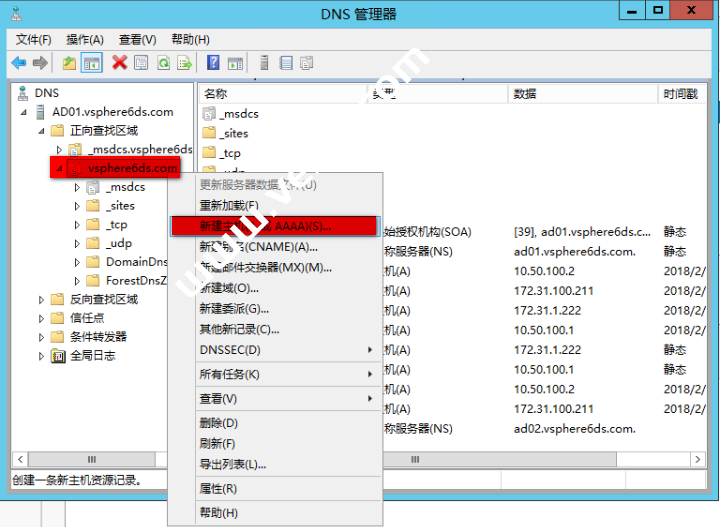Expand the _sites node in tree
Image resolution: width=720 pixels, height=527 pixels.
point(77,206)
